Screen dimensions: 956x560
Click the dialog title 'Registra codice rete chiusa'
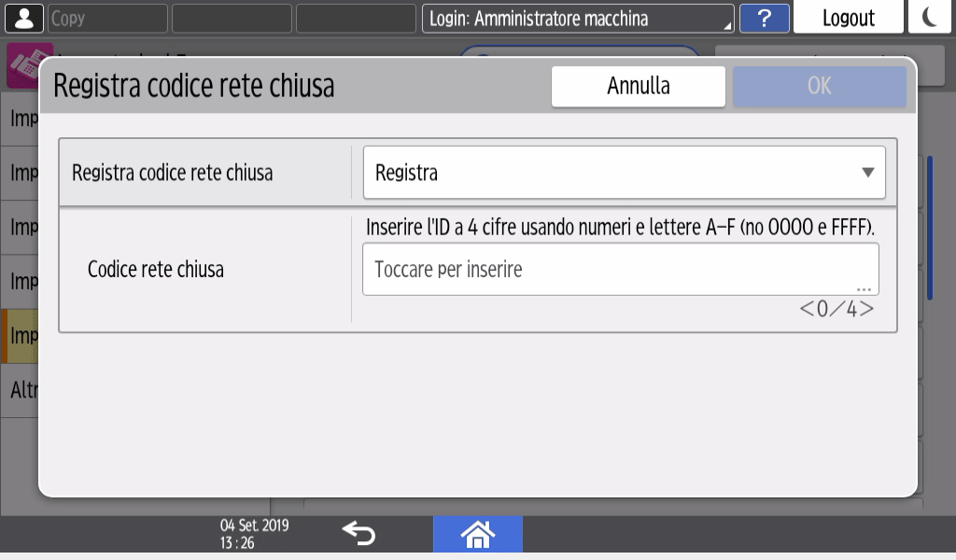(194, 86)
